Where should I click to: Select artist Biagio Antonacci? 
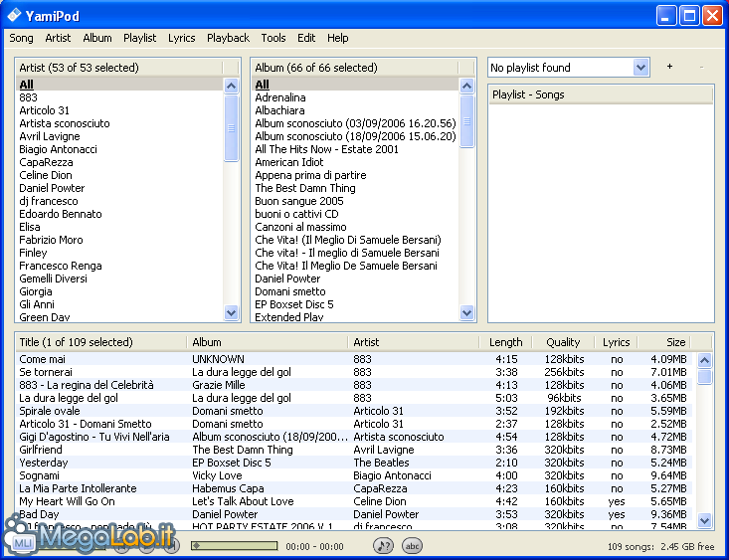pyautogui.click(x=120, y=149)
